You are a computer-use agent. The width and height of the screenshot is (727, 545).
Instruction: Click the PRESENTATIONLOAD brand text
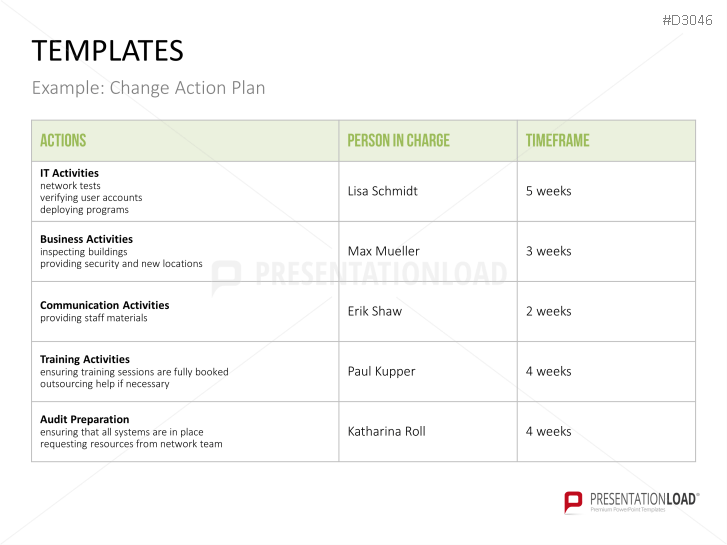point(644,498)
